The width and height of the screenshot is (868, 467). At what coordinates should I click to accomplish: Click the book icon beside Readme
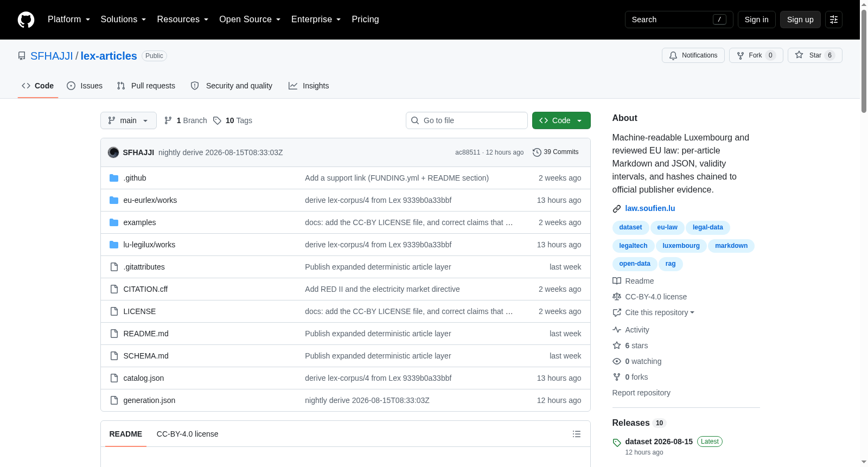pos(617,281)
